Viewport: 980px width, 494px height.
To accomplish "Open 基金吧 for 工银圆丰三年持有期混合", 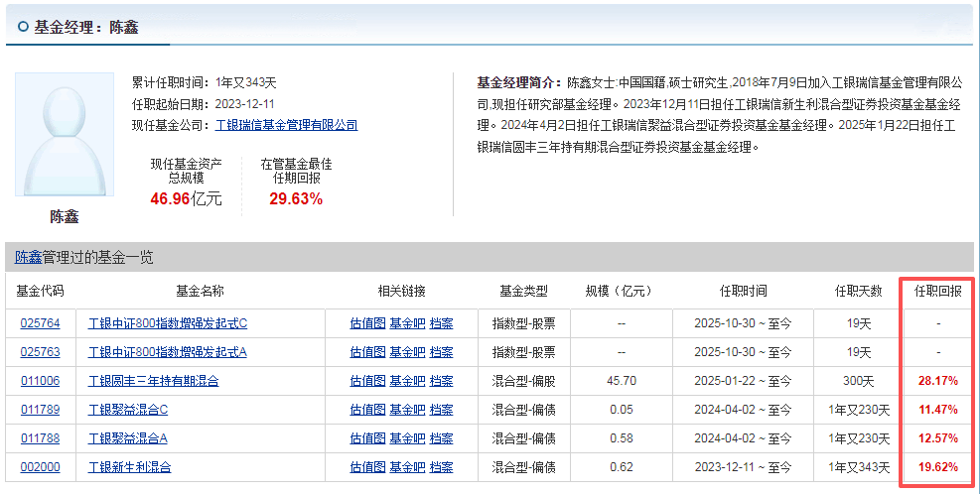I will 407,381.
